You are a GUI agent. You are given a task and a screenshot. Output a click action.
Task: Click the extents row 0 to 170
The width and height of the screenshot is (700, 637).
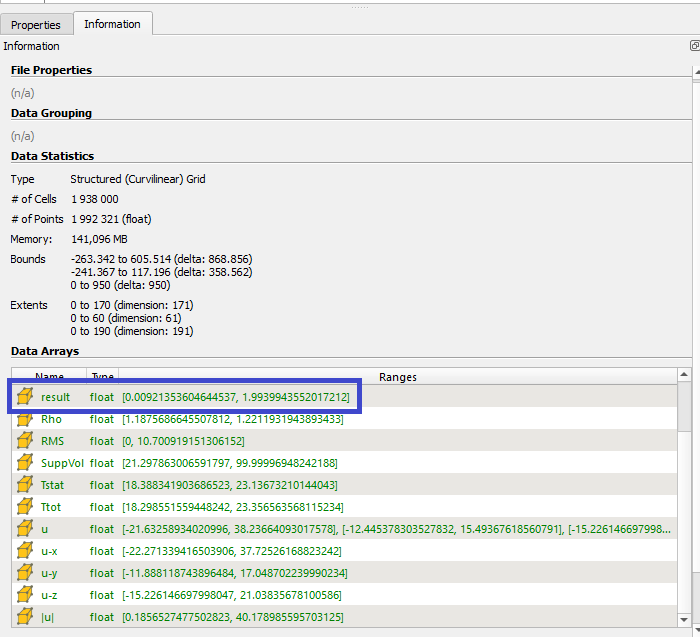[132, 305]
